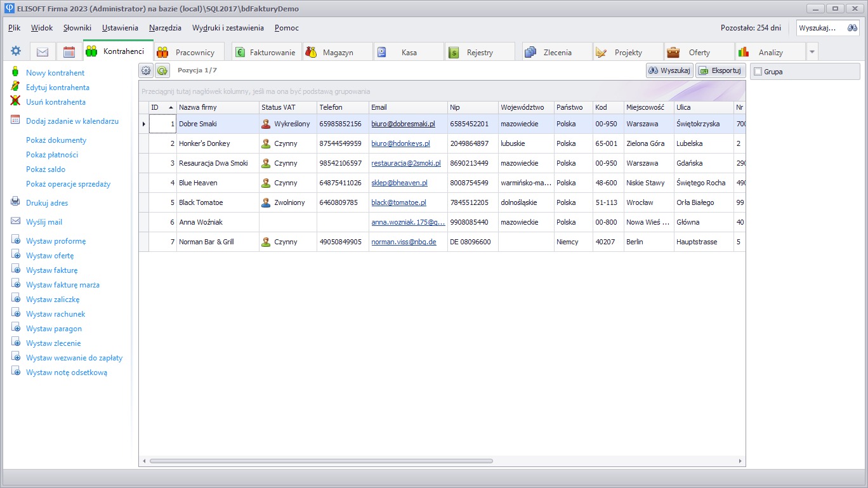
Task: Click the horizontal scrollbar thumb of the grid
Action: pyautogui.click(x=320, y=461)
